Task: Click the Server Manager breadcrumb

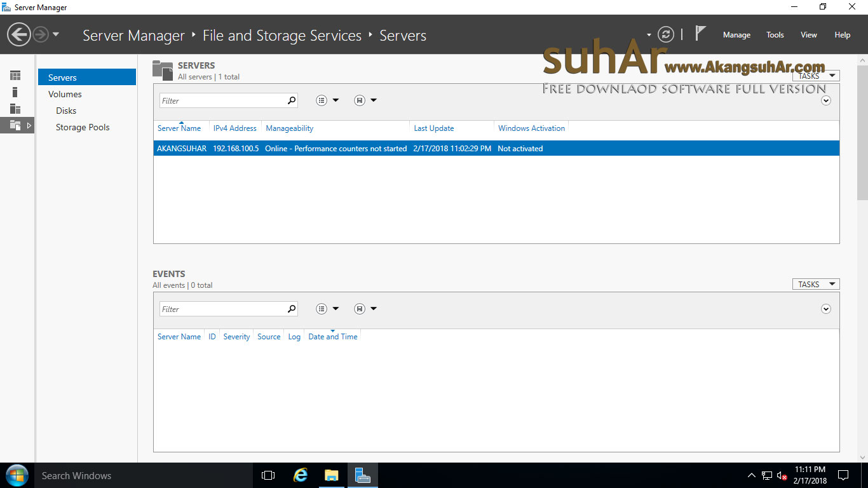Action: pos(133,36)
